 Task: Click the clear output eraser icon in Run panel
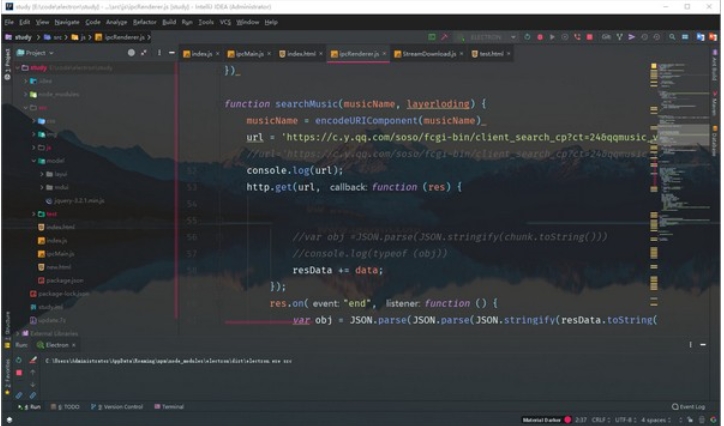33,360
